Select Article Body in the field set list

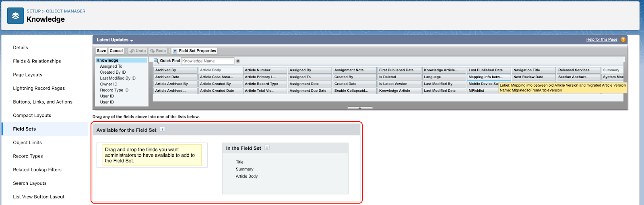[x=247, y=176]
